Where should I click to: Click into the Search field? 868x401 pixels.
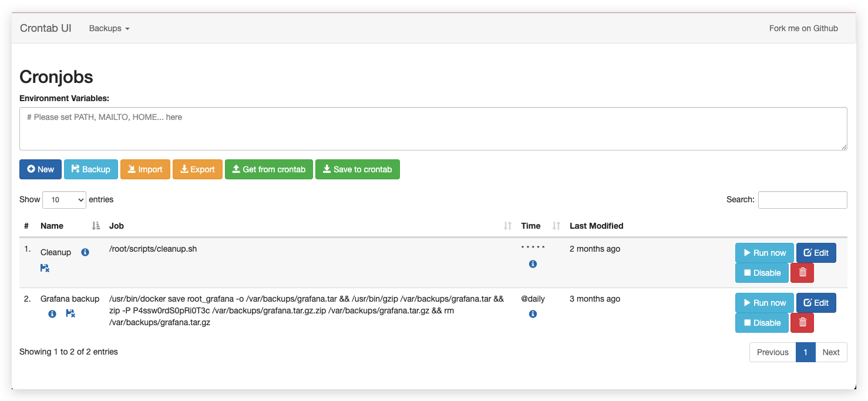pos(803,200)
